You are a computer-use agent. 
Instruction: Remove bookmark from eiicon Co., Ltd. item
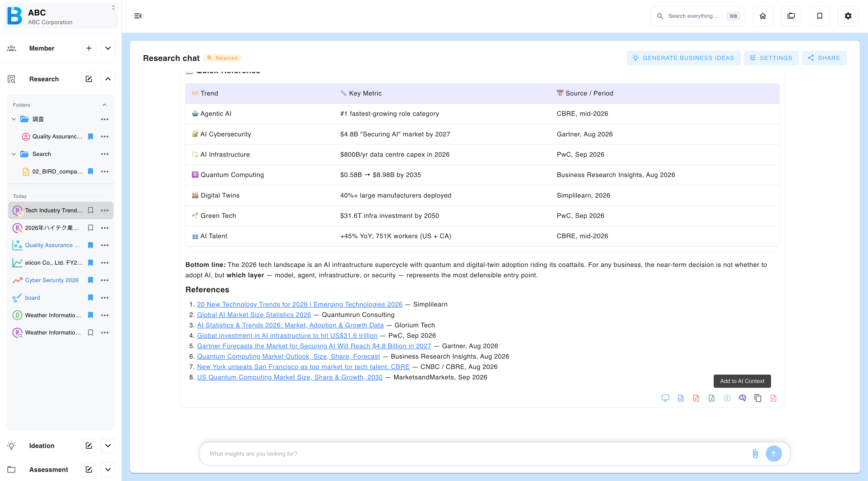point(90,263)
